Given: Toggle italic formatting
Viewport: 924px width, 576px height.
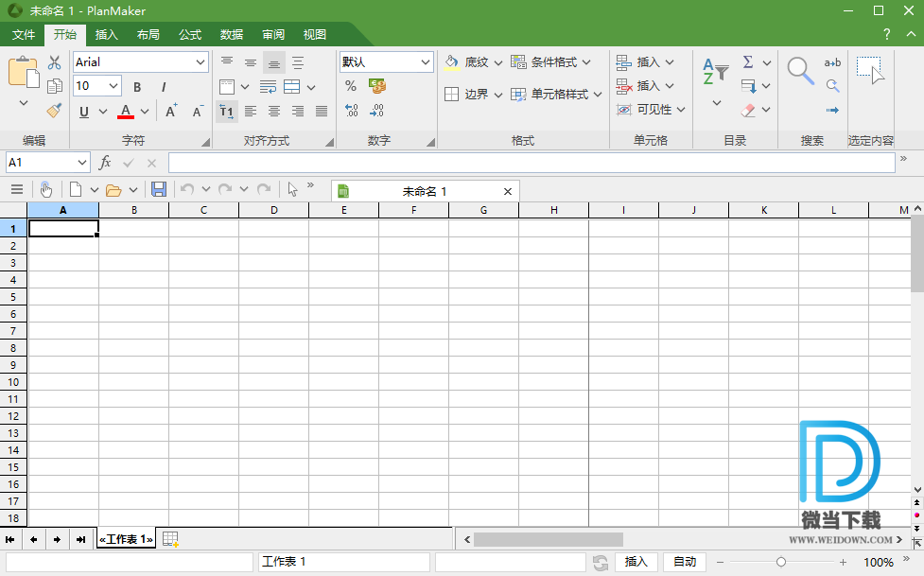Looking at the screenshot, I should point(164,87).
